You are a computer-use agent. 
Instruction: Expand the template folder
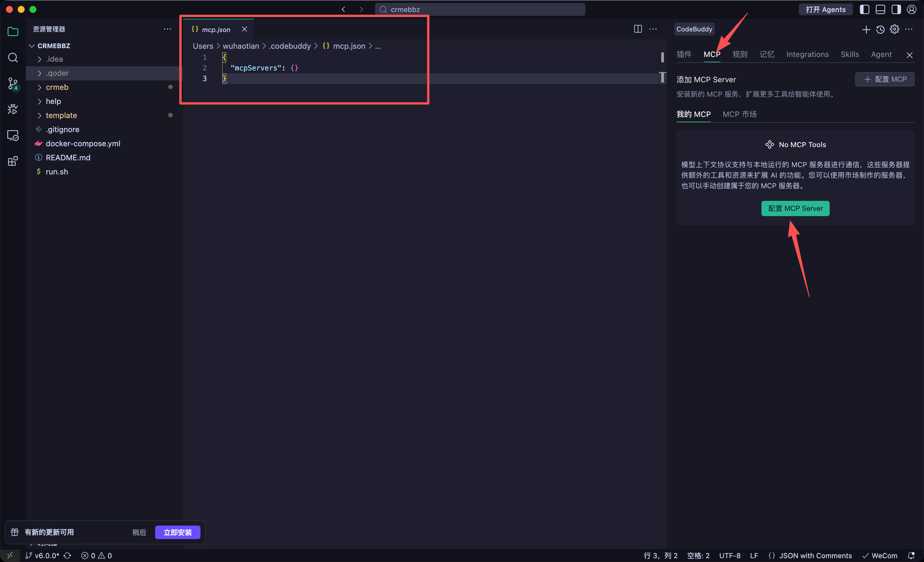point(61,115)
